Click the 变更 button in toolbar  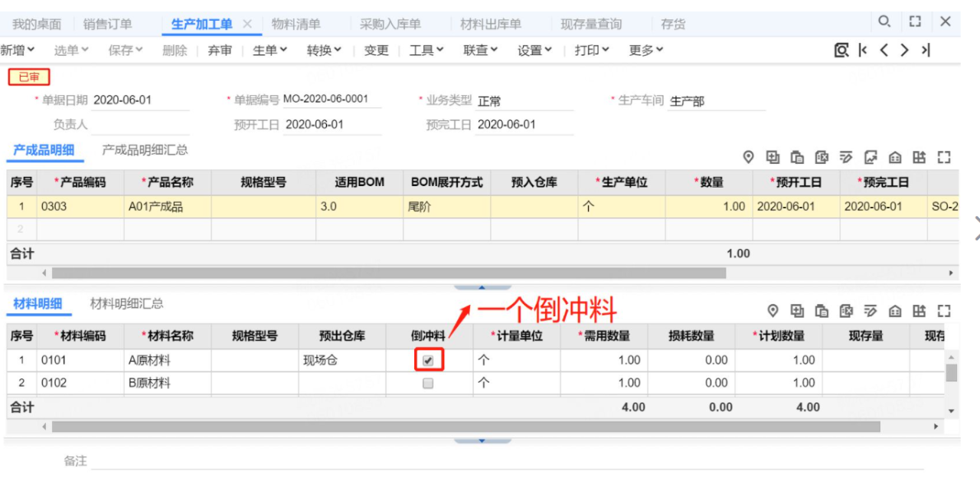pyautogui.click(x=376, y=50)
